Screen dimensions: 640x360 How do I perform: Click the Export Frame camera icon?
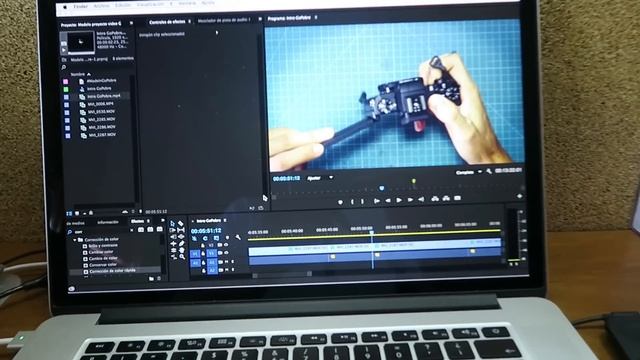458,198
